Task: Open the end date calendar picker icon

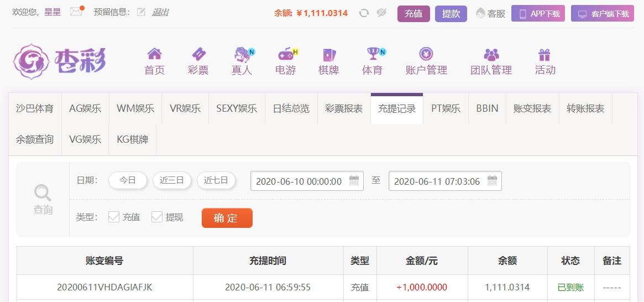Action: (492, 181)
